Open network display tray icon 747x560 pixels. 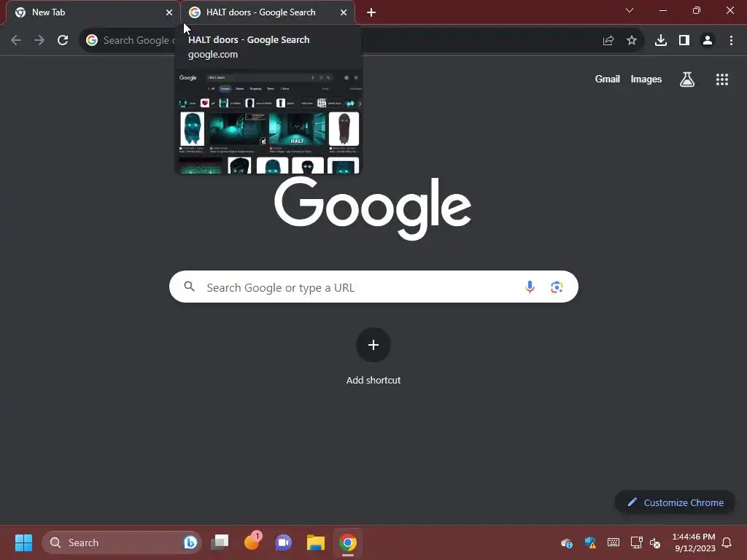pos(636,542)
